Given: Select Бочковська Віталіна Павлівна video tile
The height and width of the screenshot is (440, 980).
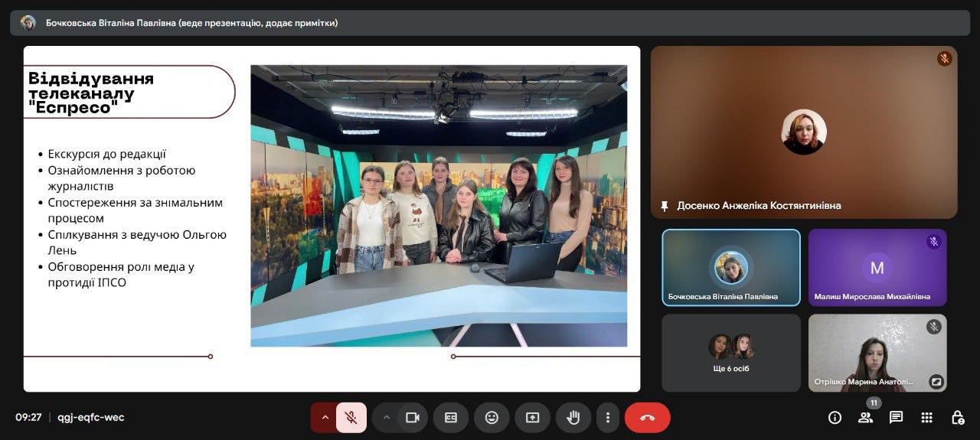Looking at the screenshot, I should pos(731,268).
